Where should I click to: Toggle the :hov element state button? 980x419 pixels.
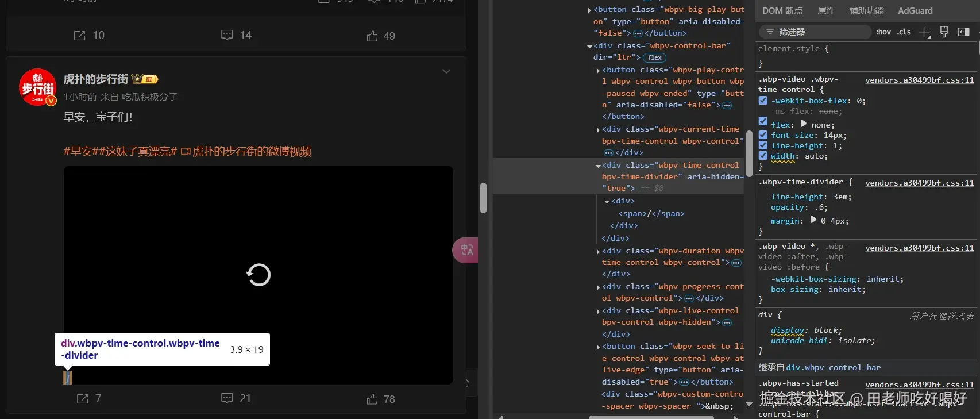[x=883, y=32]
